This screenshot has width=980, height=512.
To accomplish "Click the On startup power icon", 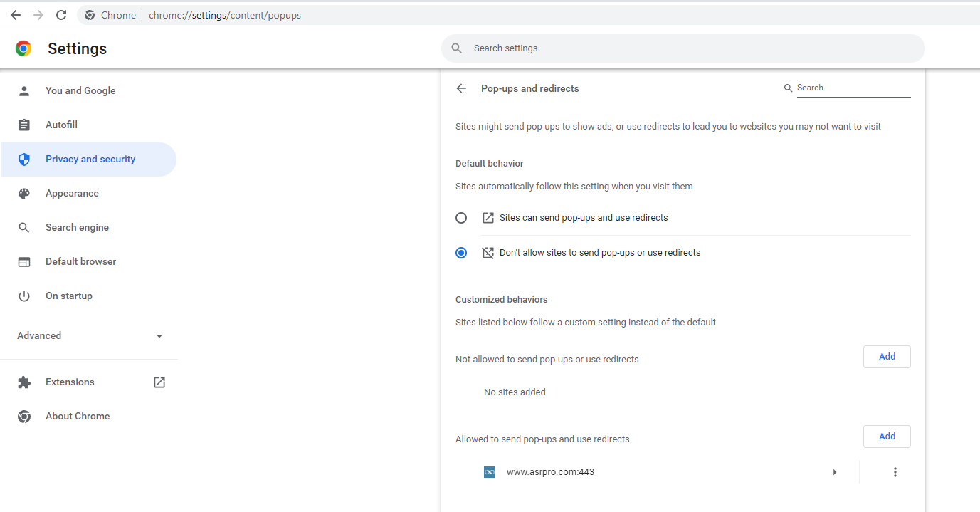I will tap(24, 296).
